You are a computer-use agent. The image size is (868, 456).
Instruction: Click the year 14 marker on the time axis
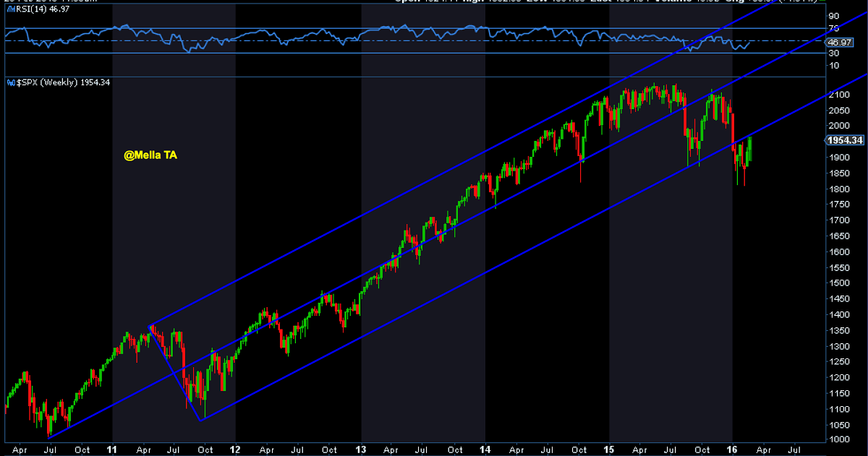(485, 449)
